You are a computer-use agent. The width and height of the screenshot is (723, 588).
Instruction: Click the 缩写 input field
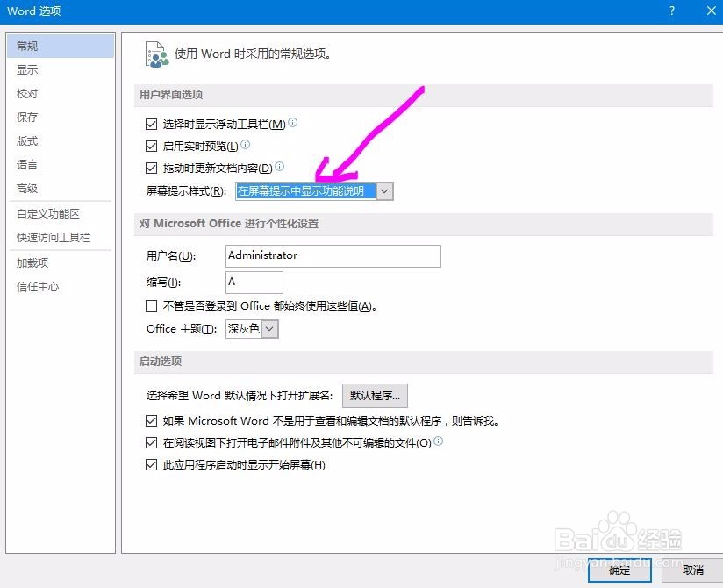coord(254,283)
